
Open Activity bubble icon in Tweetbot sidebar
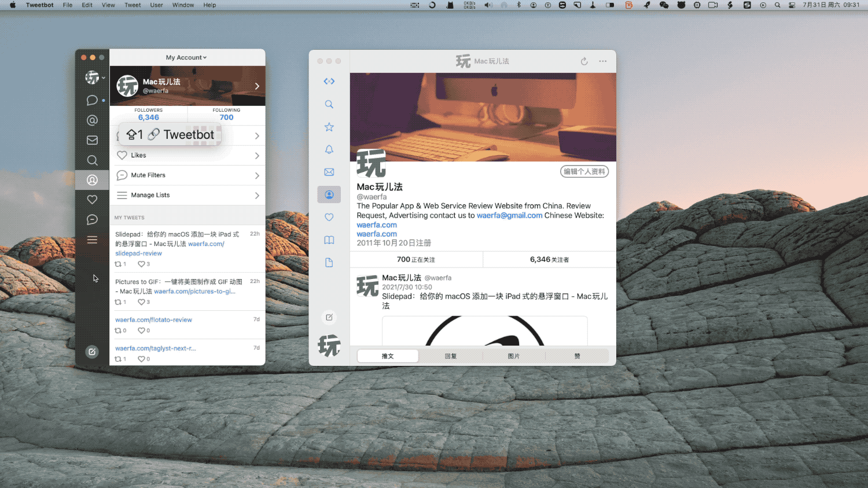(92, 219)
